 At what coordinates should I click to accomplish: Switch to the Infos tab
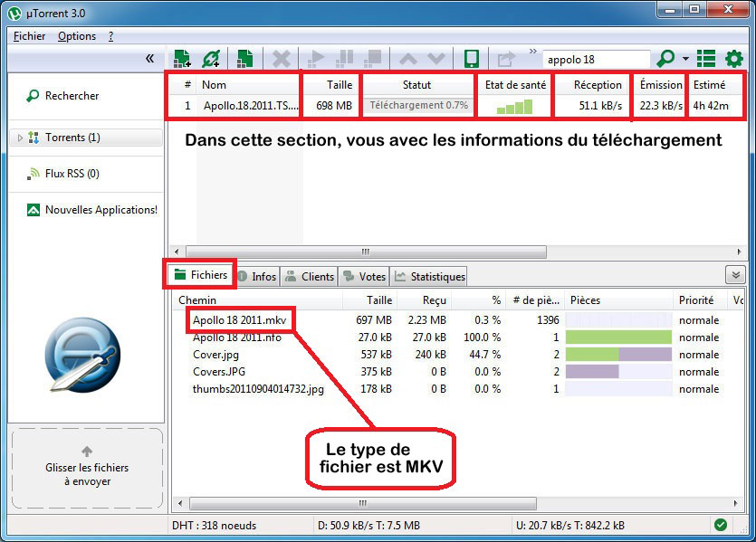(x=258, y=277)
